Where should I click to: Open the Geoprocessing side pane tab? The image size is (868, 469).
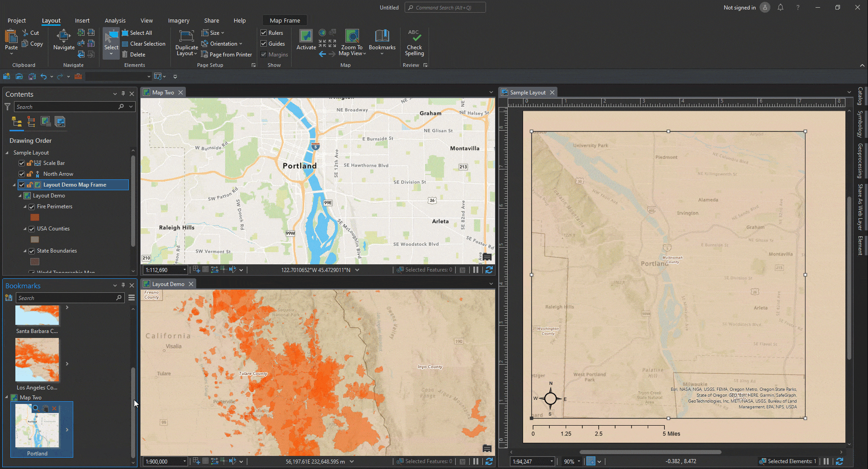pyautogui.click(x=860, y=161)
